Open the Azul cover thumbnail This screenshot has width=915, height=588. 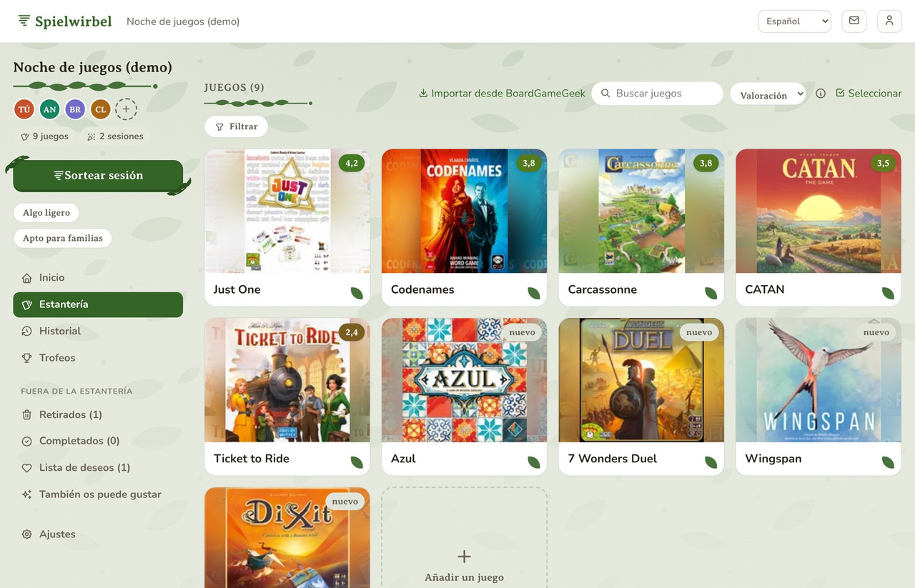(x=464, y=380)
